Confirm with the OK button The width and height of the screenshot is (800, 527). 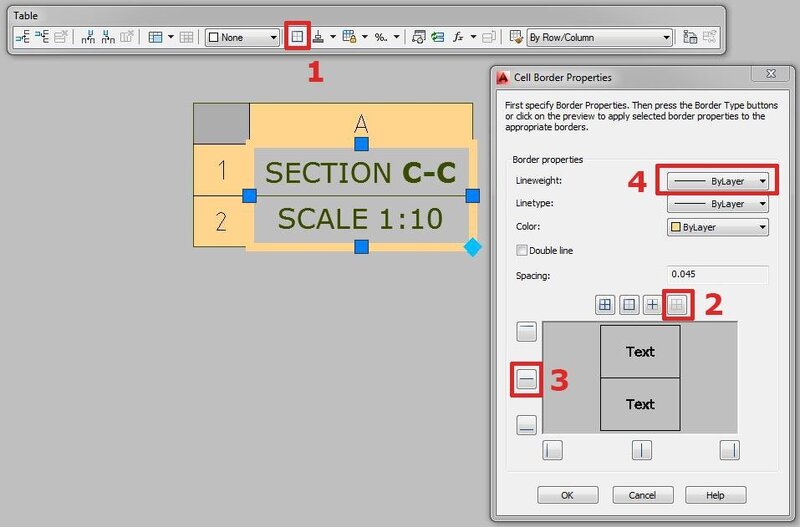567,495
